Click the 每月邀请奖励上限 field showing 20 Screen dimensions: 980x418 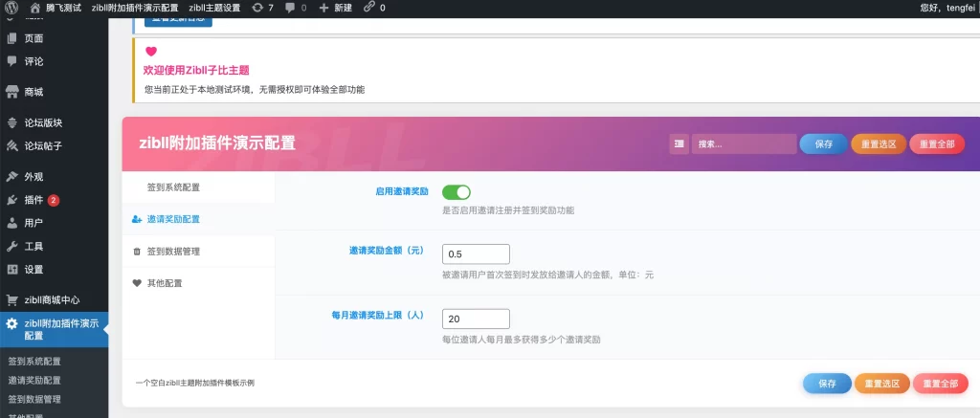(476, 319)
